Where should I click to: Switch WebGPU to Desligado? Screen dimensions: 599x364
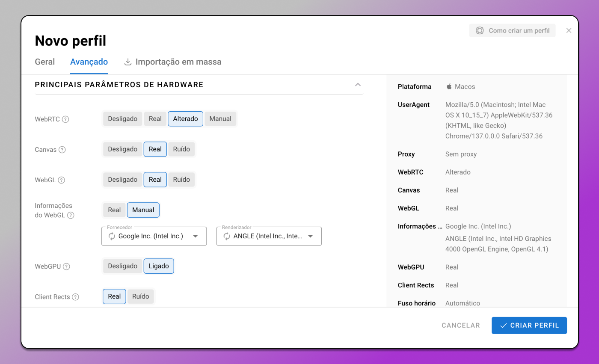[123, 266]
